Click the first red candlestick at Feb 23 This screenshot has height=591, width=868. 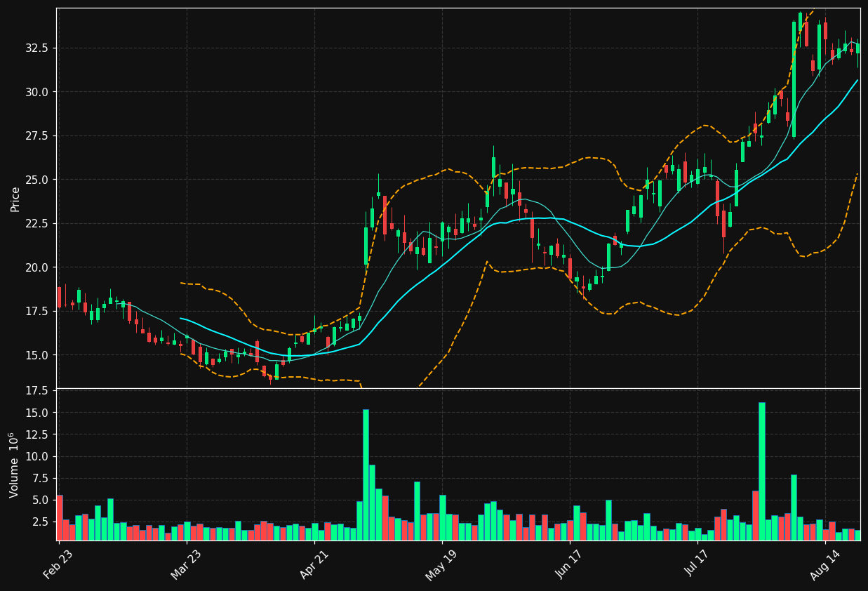(59, 296)
